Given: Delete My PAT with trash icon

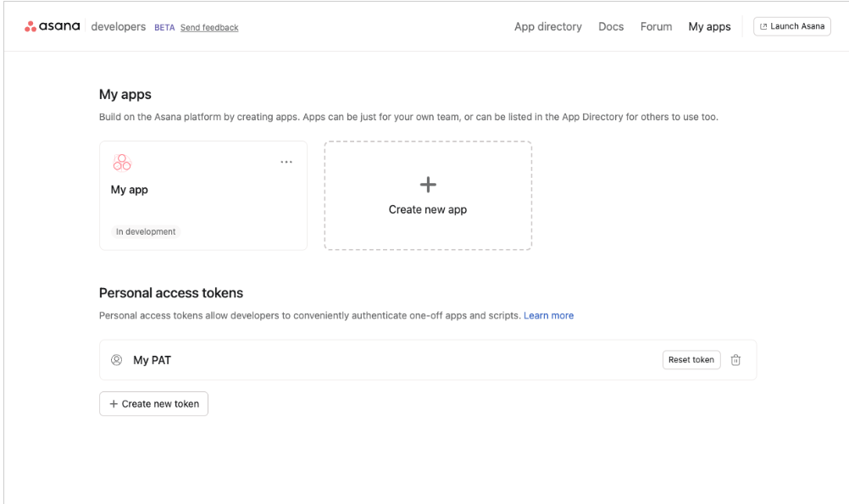Looking at the screenshot, I should pos(735,360).
